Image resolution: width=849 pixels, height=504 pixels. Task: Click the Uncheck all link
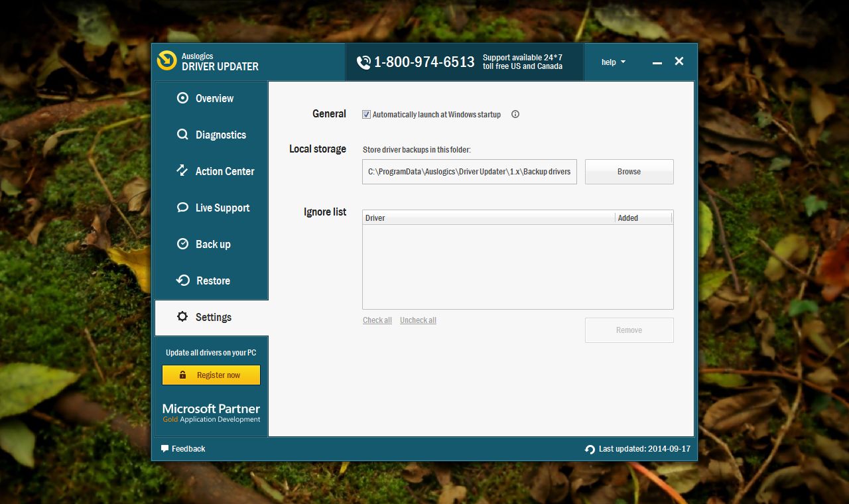pos(418,320)
